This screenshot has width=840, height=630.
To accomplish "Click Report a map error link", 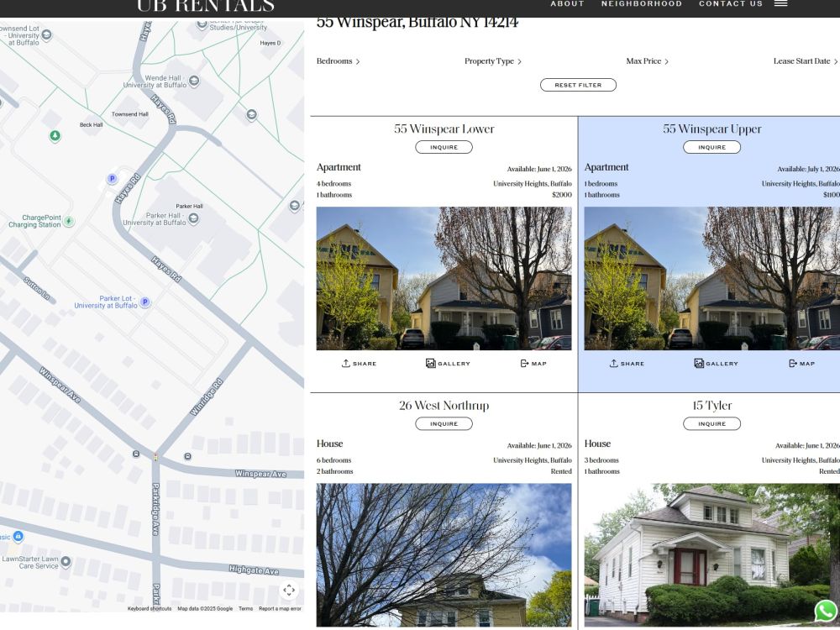I will [x=281, y=608].
